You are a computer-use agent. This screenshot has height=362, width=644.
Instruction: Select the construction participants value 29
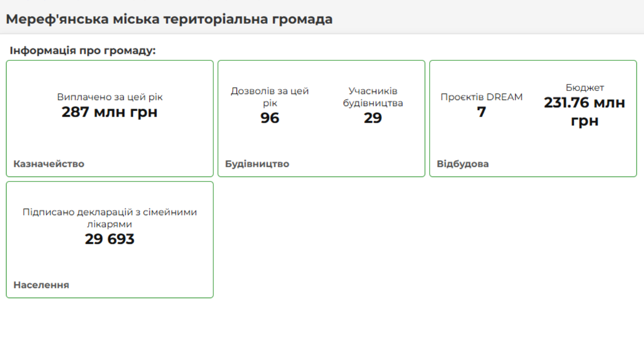373,118
